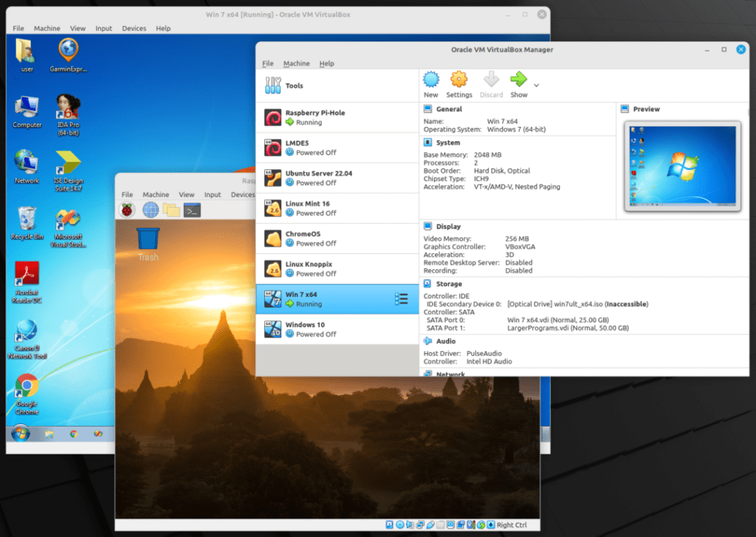Open File menu in VirtualBox Manager
Image resolution: width=756 pixels, height=537 pixels.
click(267, 64)
